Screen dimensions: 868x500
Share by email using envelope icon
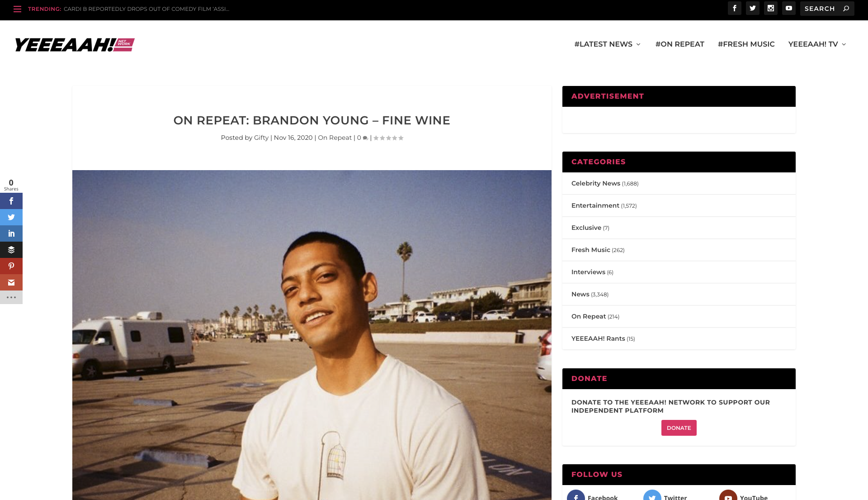pos(11,282)
